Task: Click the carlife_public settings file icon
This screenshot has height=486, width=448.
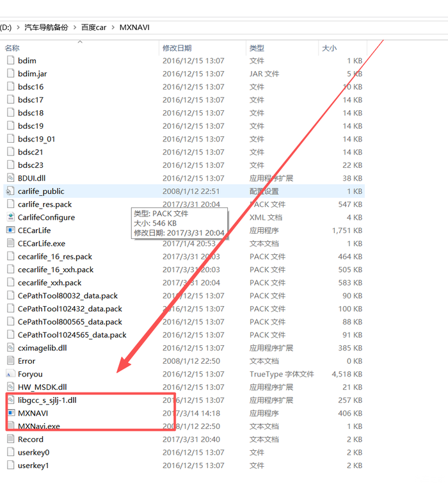Action: [10, 191]
